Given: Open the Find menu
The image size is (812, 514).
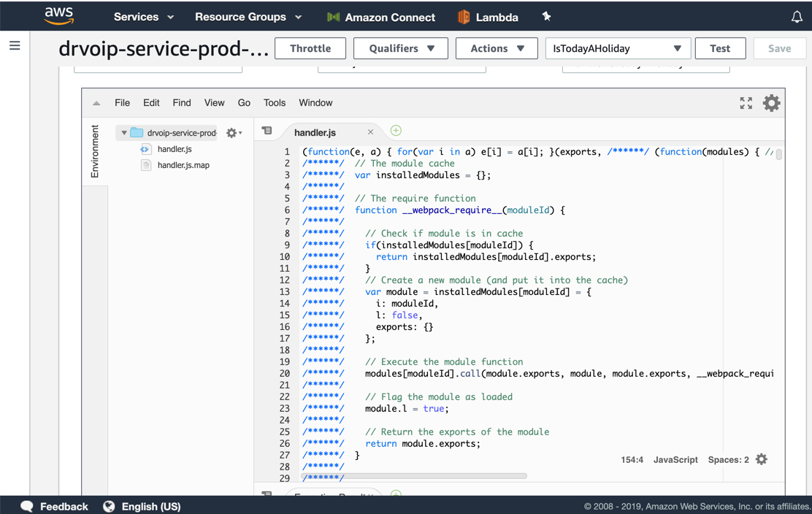Looking at the screenshot, I should pos(182,102).
